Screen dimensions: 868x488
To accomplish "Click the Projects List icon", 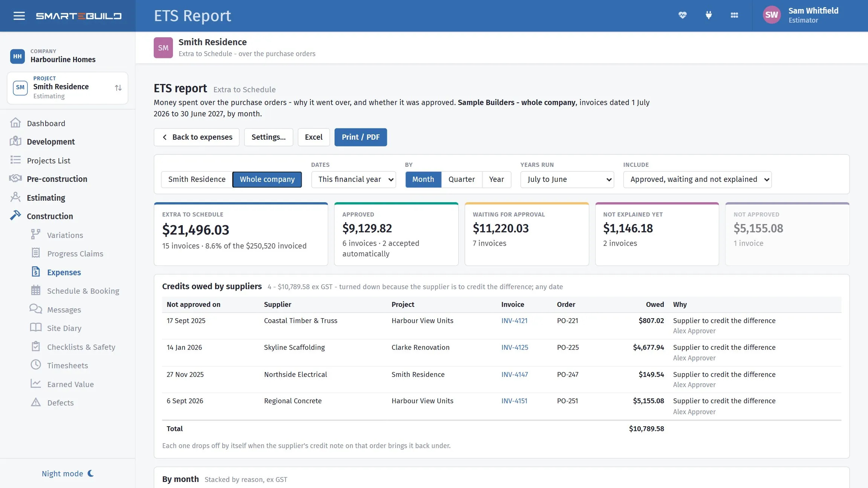I will click(x=15, y=160).
